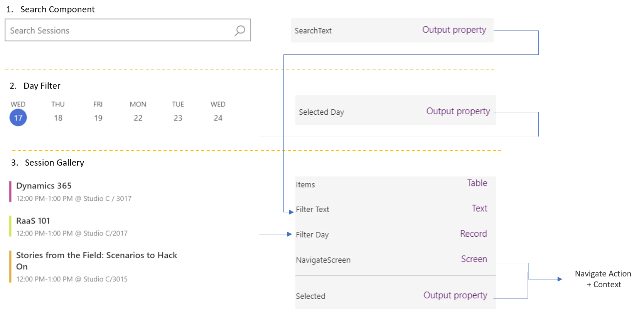This screenshot has height=322, width=644.
Task: Click SearchText Output property label
Action: (454, 30)
